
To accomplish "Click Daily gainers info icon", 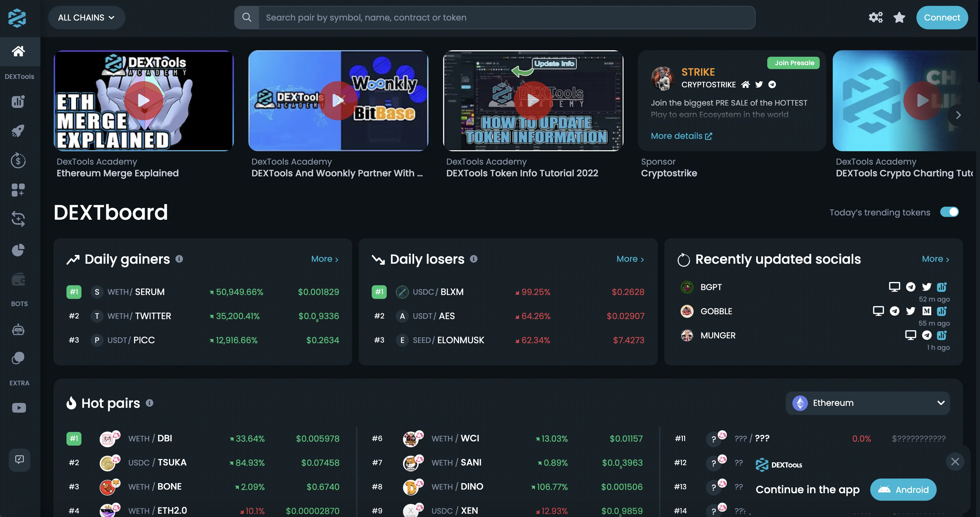I will coord(179,259).
